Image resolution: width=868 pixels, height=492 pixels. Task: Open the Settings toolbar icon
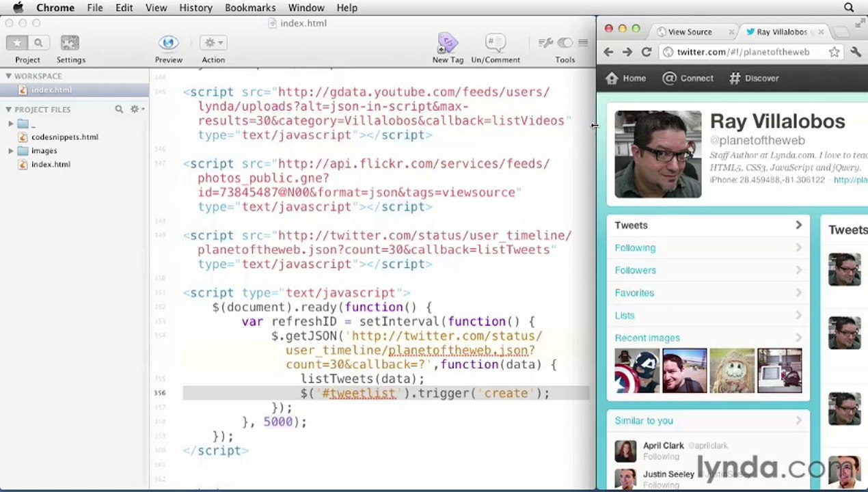(70, 43)
